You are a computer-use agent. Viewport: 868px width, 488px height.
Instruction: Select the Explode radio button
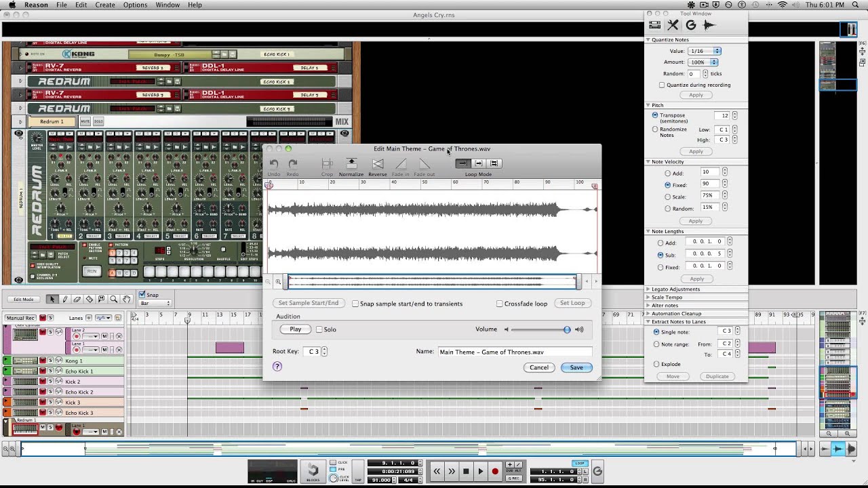[x=656, y=364]
